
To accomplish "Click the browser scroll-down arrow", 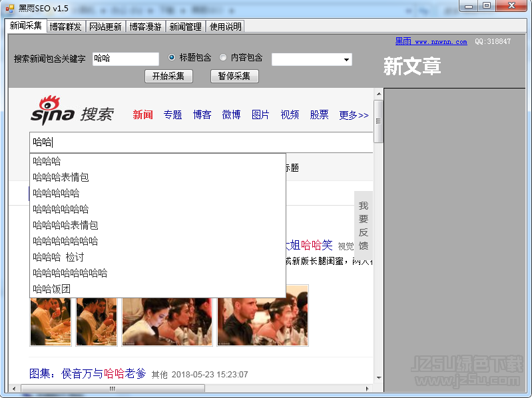I will (x=379, y=377).
